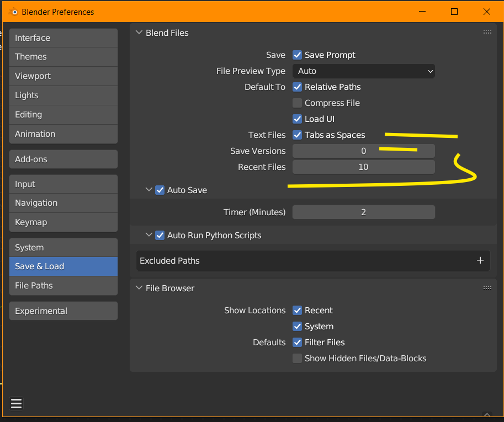The image size is (504, 422).
Task: Open the File Preview Type dropdown
Action: point(364,71)
